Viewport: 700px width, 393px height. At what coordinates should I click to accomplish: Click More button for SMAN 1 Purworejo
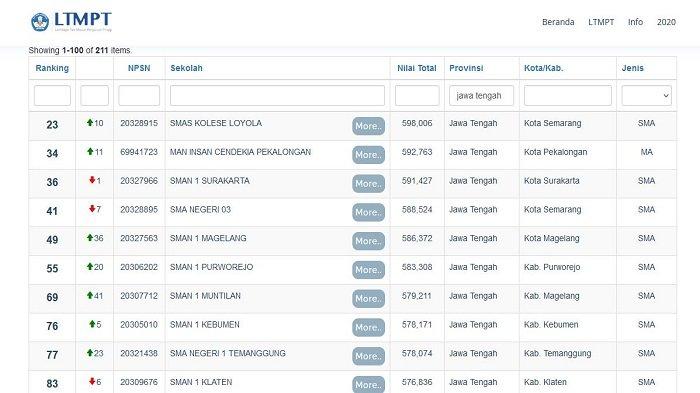(x=368, y=270)
